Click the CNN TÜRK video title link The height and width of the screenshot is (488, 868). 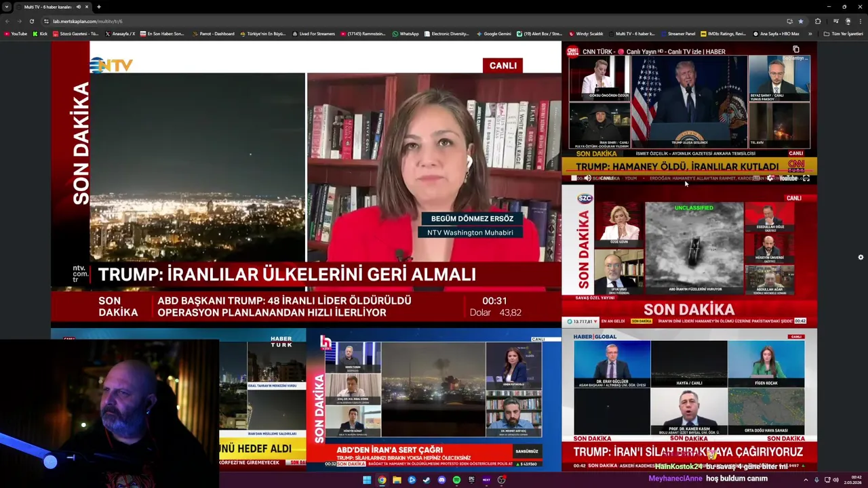point(654,52)
